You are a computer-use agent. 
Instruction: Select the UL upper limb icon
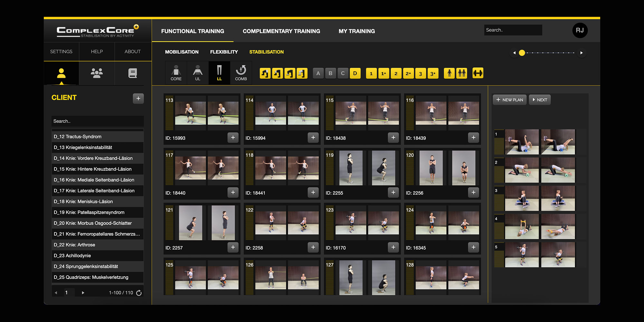click(197, 73)
